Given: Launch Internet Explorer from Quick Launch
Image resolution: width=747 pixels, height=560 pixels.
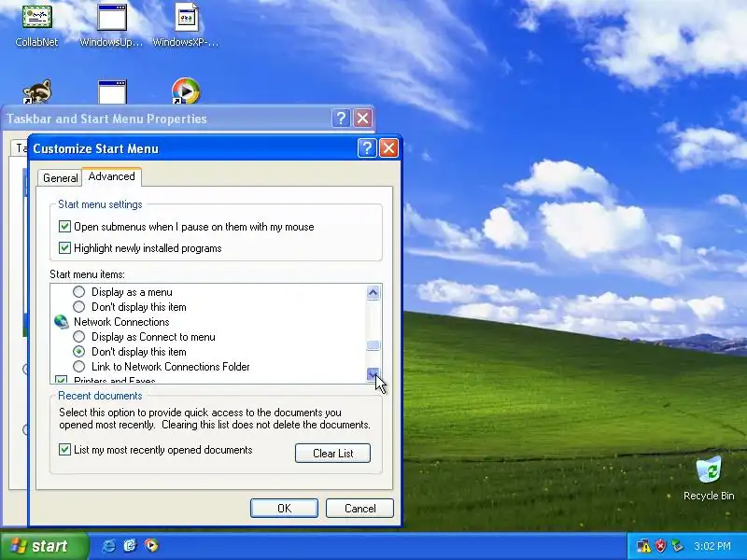Looking at the screenshot, I should [x=108, y=545].
